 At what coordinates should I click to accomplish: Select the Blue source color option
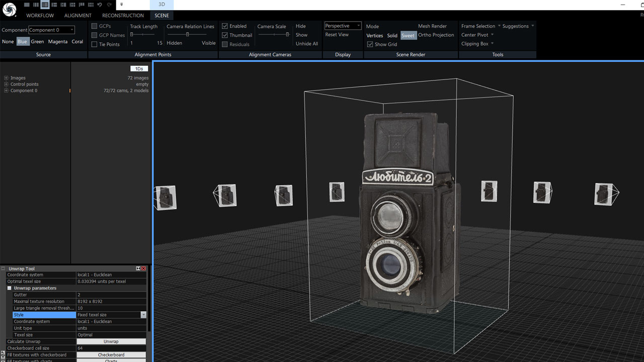click(22, 42)
